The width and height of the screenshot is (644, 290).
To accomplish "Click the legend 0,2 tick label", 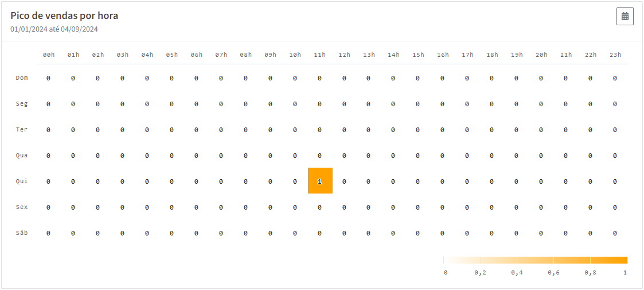I will click(x=480, y=273).
